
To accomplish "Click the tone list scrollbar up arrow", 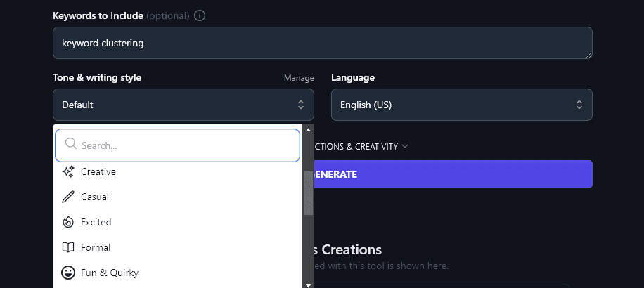I will tap(308, 129).
